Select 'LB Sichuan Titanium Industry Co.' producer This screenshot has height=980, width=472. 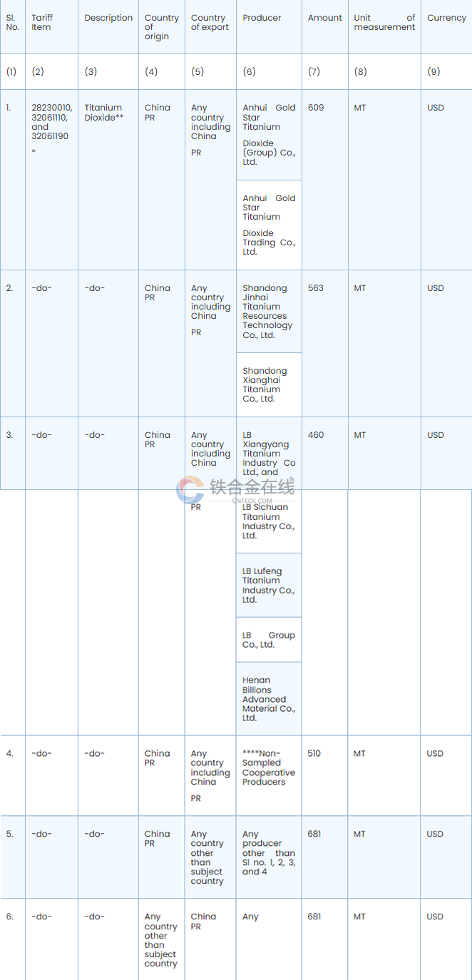coord(268,521)
